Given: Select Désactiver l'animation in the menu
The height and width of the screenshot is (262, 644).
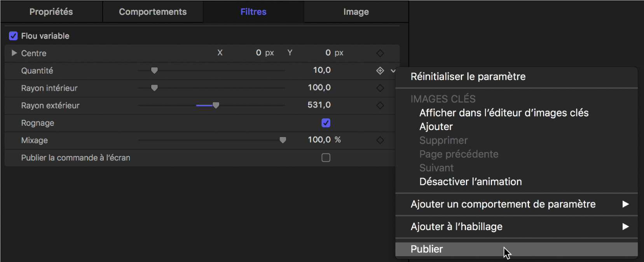Looking at the screenshot, I should tap(470, 182).
